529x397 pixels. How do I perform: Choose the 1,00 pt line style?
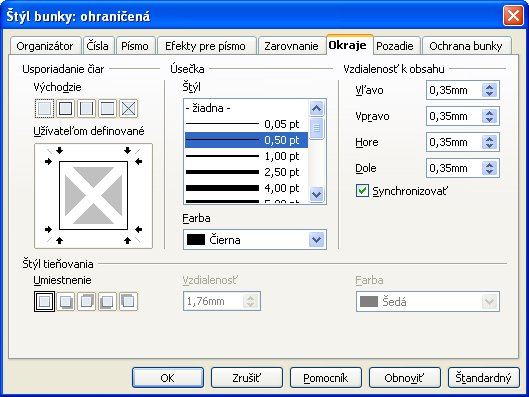pyautogui.click(x=246, y=156)
